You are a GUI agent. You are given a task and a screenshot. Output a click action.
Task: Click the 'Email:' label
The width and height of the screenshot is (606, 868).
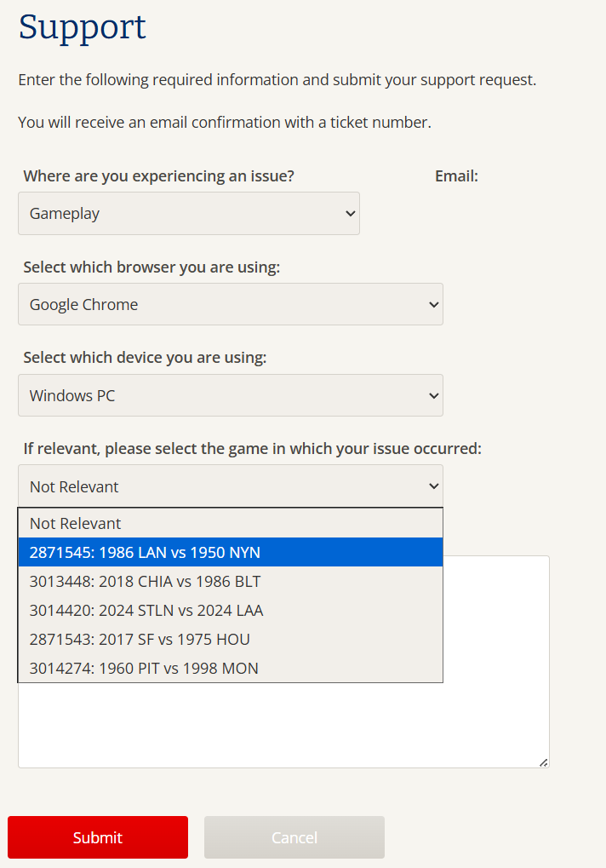(456, 176)
